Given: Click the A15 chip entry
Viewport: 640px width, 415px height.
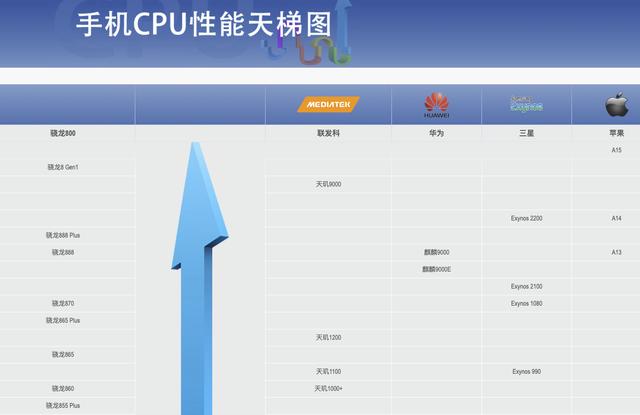Looking at the screenshot, I should tap(616, 150).
